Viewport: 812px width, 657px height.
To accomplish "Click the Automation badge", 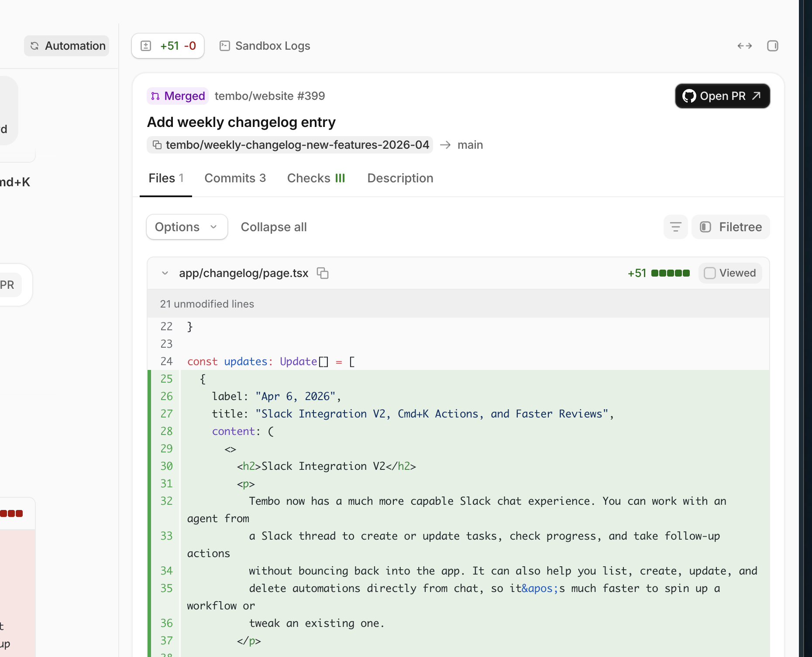I will (x=67, y=46).
